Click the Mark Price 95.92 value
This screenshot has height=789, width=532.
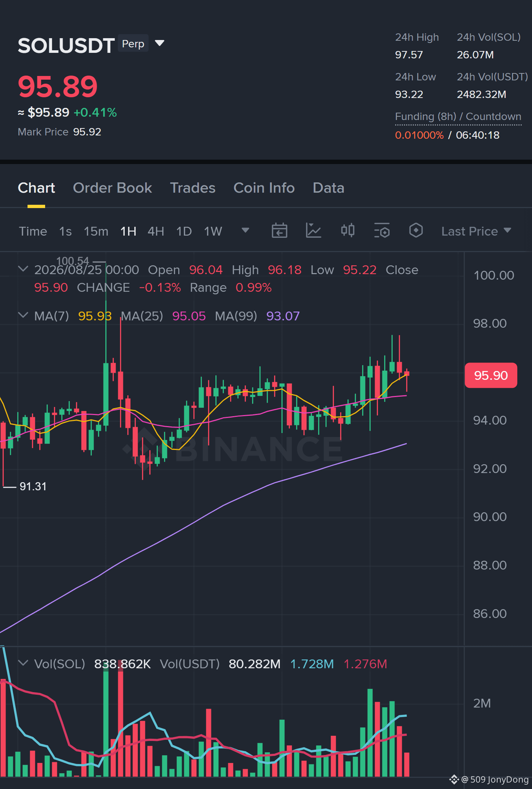87,132
